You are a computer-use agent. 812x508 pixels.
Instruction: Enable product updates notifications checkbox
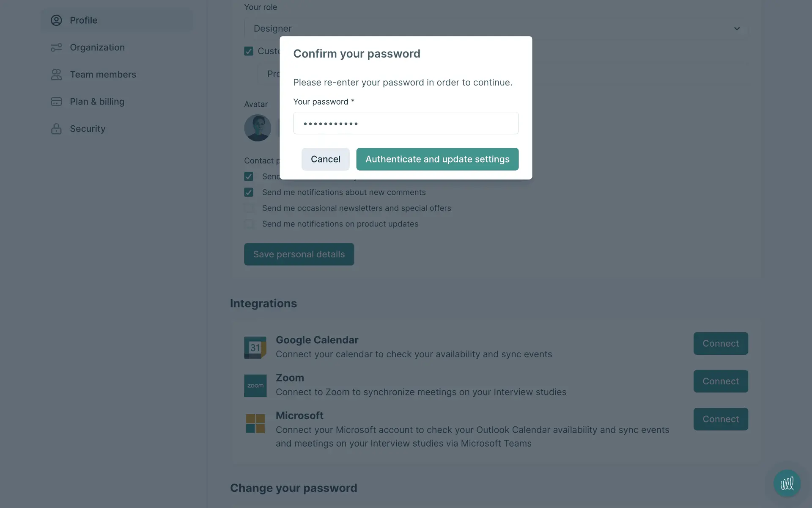pos(249,224)
